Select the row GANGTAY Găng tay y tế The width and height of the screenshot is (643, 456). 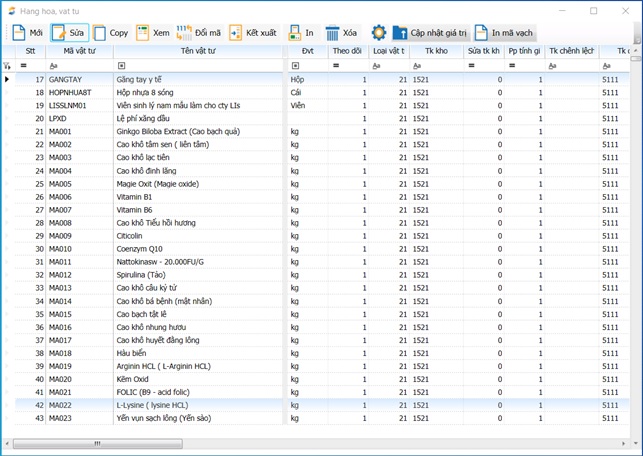(x=160, y=79)
